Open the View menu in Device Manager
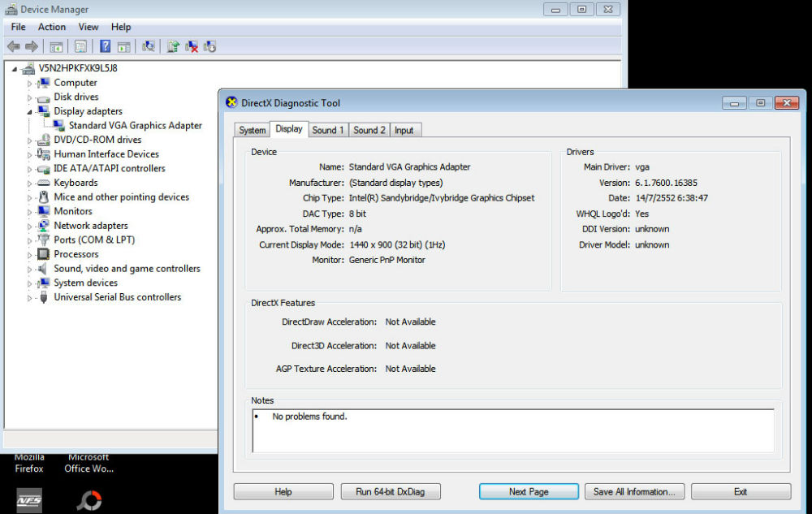 [89, 27]
